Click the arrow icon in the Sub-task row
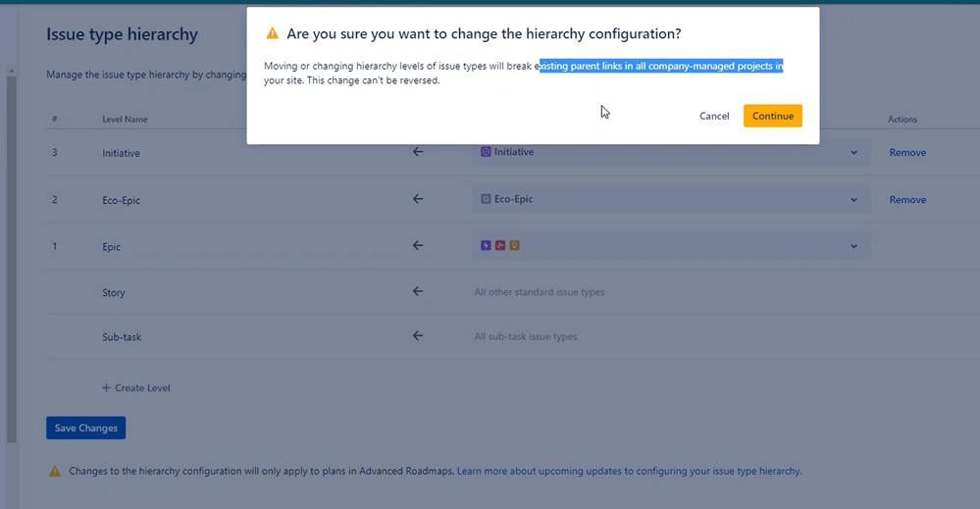Image resolution: width=980 pixels, height=509 pixels. click(418, 335)
